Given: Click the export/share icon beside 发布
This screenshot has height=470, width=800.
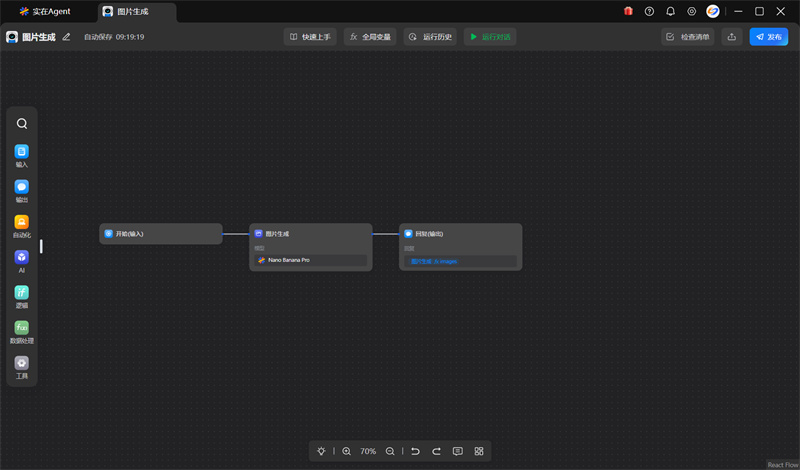Looking at the screenshot, I should 732,37.
